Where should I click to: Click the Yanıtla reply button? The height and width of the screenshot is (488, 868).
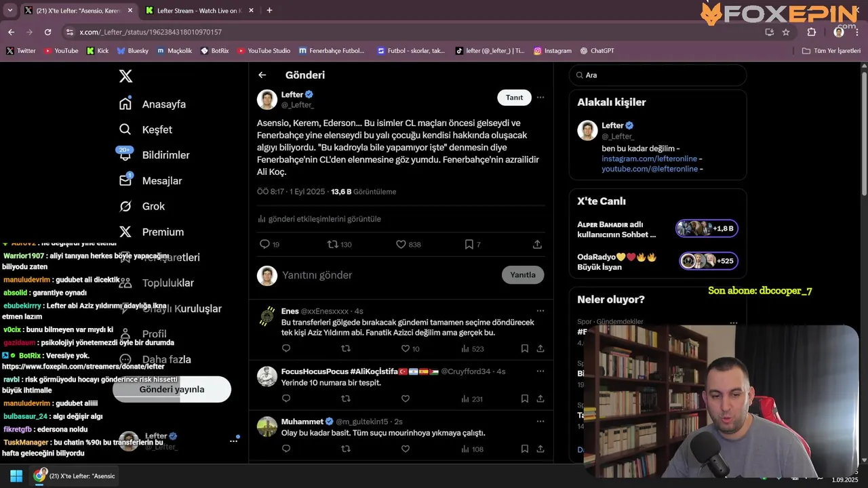pyautogui.click(x=523, y=274)
